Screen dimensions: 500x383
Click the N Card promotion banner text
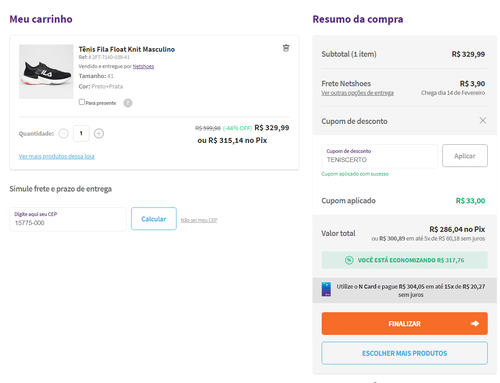(x=411, y=291)
